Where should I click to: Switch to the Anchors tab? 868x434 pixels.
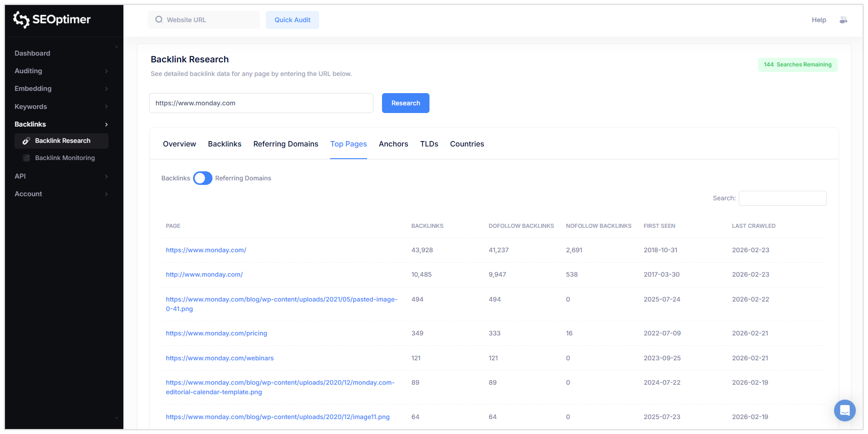click(393, 144)
